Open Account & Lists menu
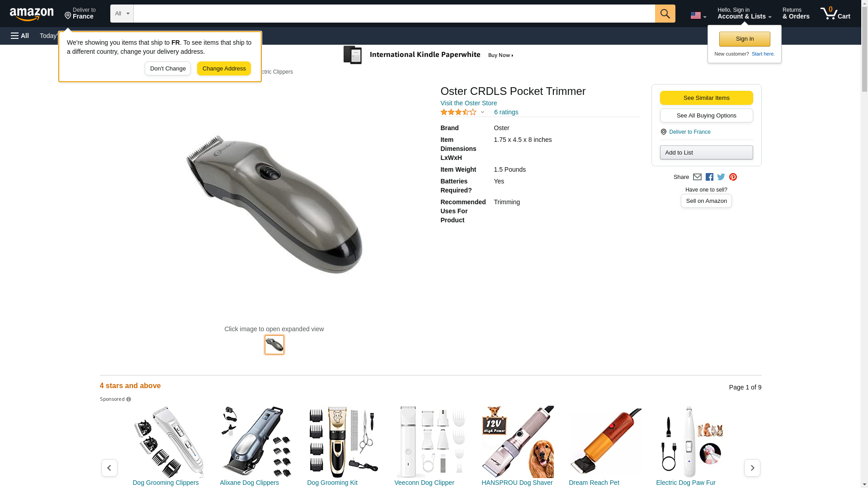Viewport: 868px width, 488px height. tap(744, 14)
